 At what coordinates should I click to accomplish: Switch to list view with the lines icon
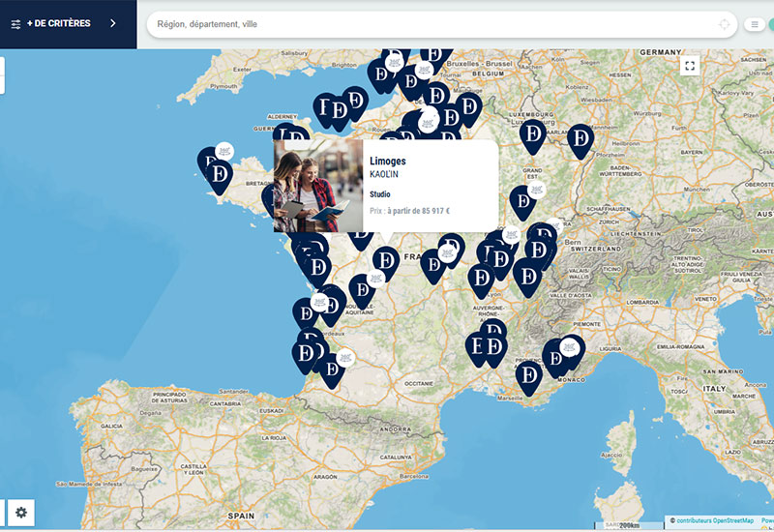[x=755, y=24]
